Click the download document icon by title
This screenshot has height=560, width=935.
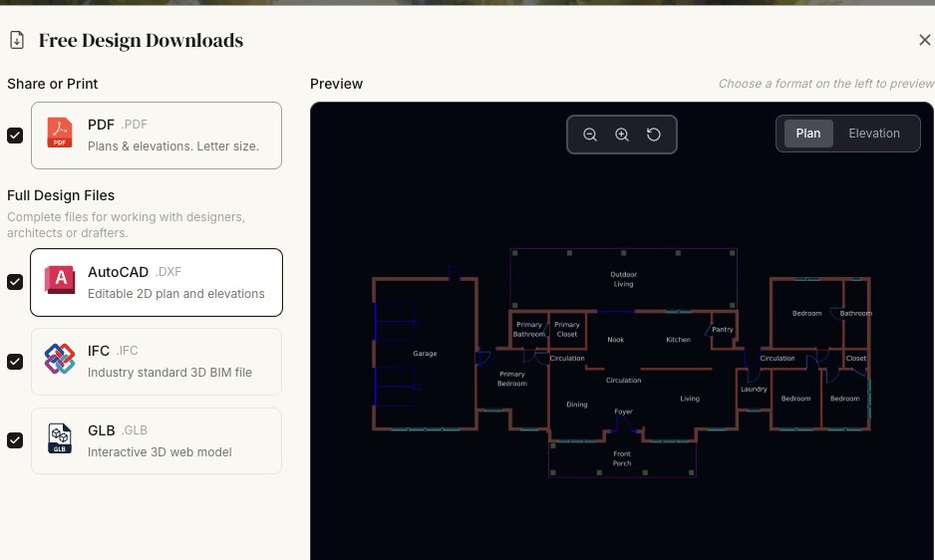click(x=17, y=40)
